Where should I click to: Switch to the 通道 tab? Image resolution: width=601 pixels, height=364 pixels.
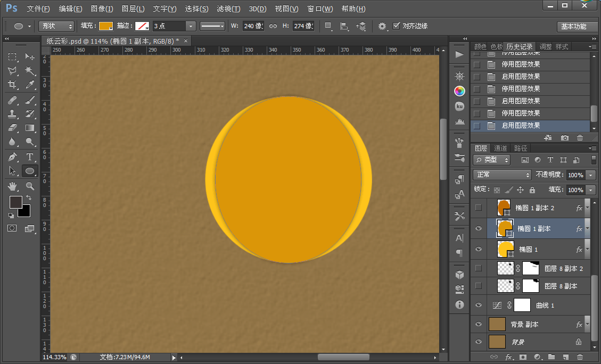pyautogui.click(x=500, y=148)
